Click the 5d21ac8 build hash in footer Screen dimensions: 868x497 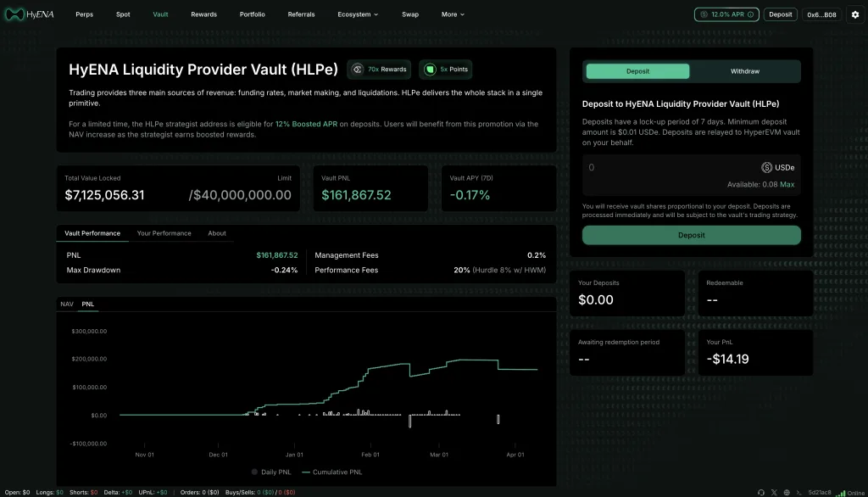(820, 493)
